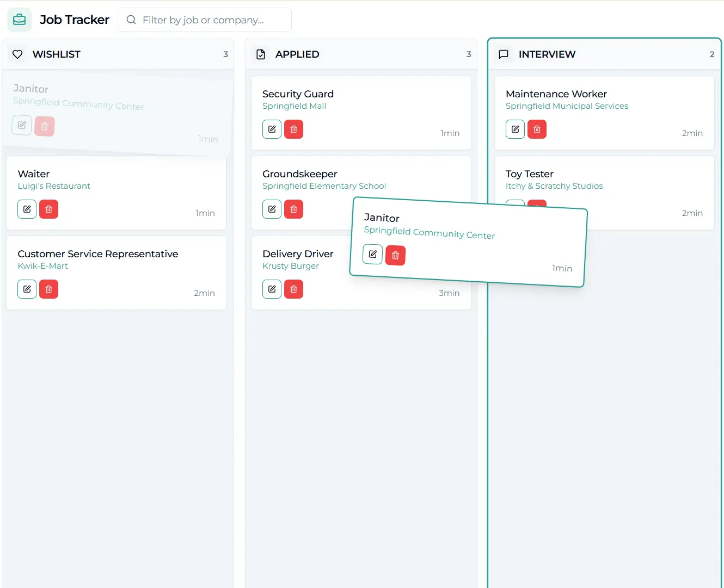This screenshot has height=588, width=724.
Task: Select the Krusty Burger company link
Action: 291,266
